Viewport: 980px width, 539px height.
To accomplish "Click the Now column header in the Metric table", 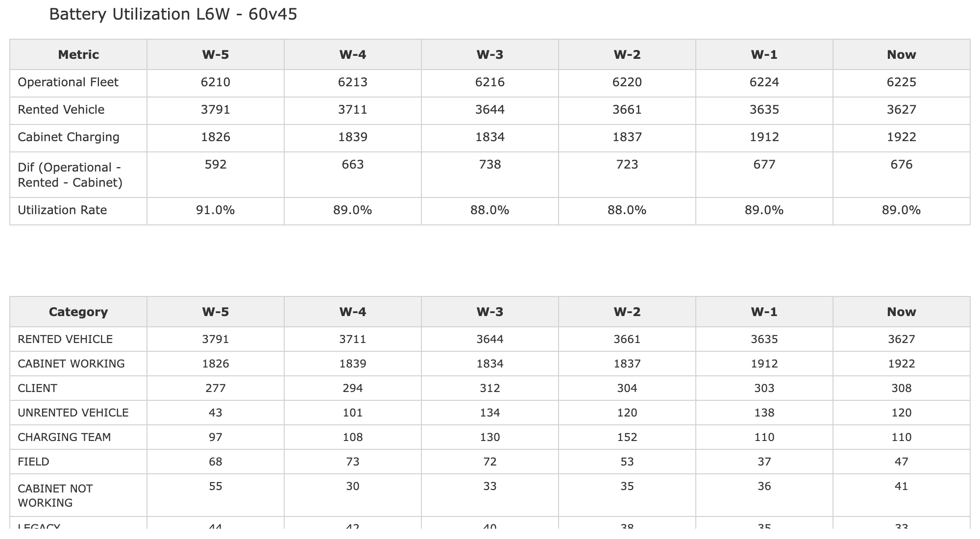I will click(902, 54).
